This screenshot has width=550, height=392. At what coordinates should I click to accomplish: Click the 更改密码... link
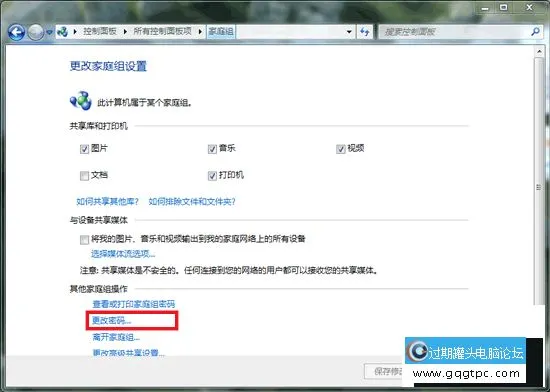(x=112, y=320)
